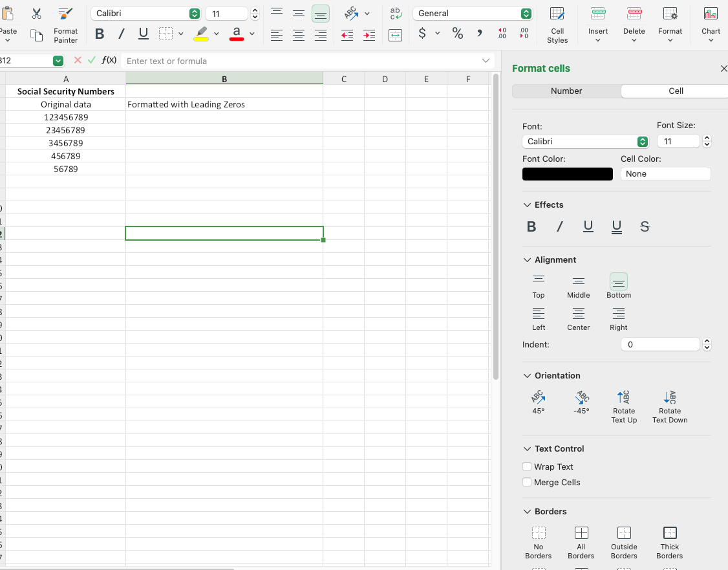
Task: Click the percent style icon in toolbar
Action: (x=458, y=34)
